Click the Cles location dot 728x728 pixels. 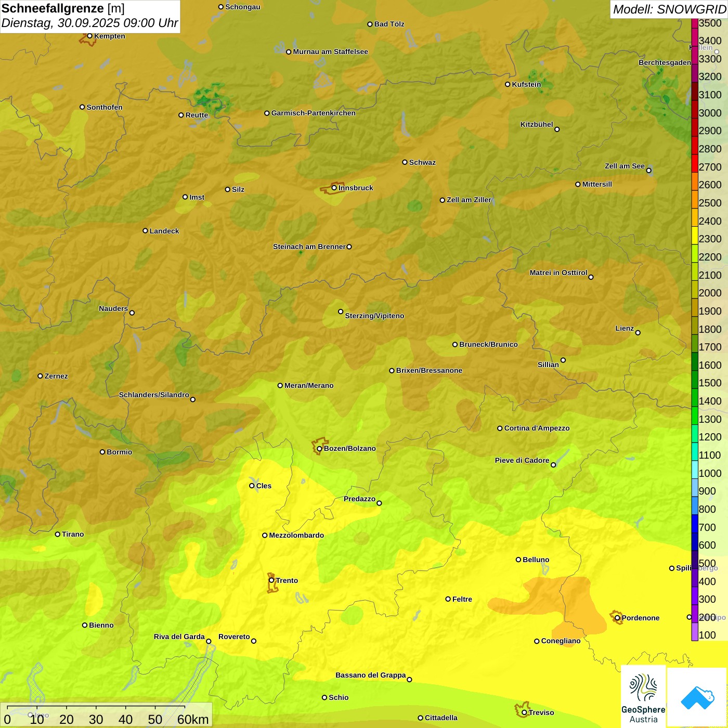click(x=252, y=486)
